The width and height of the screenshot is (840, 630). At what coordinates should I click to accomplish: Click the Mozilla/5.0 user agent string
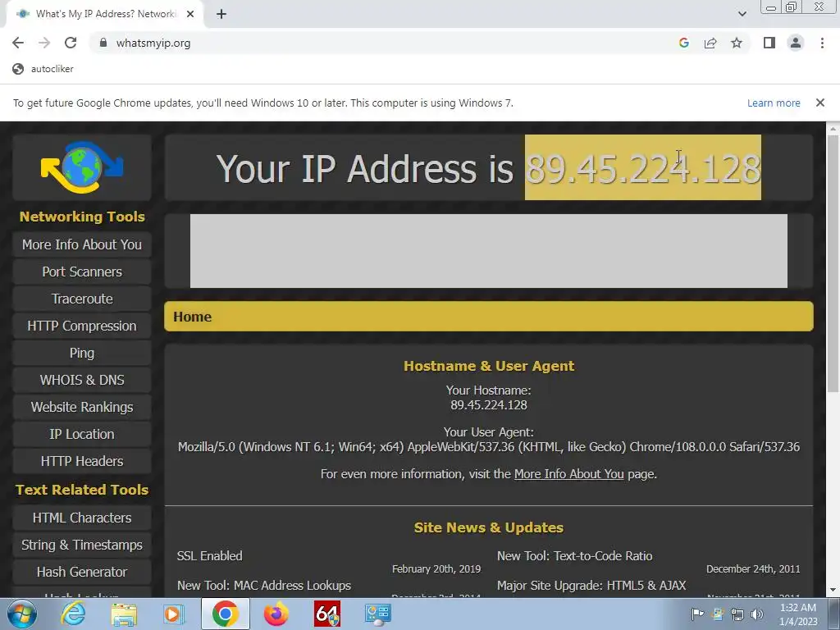pos(489,447)
